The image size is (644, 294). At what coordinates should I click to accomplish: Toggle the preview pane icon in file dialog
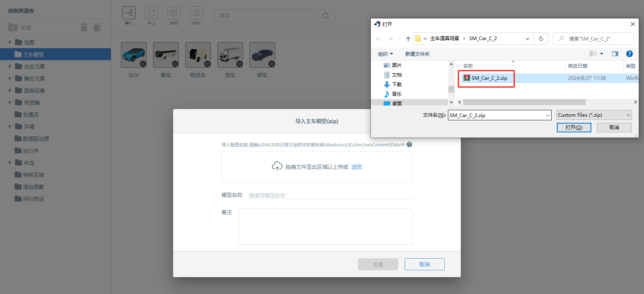[x=615, y=54]
